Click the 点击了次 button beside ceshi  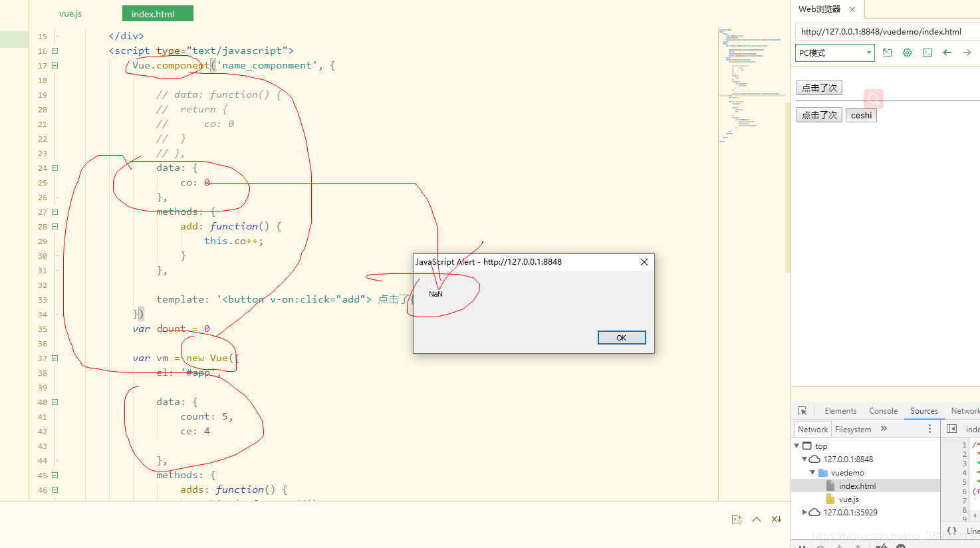tap(819, 115)
